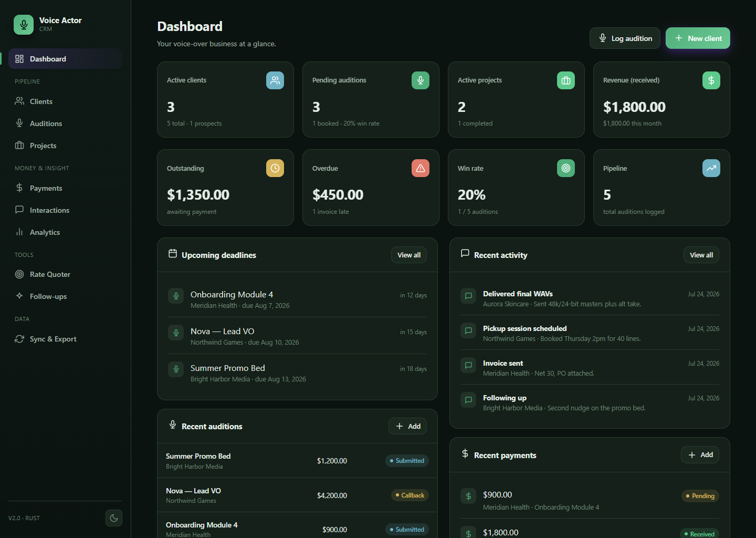Screen dimensions: 756x538
Task: Click the $4,200.00 Nova audition rate
Action: [x=332, y=495]
